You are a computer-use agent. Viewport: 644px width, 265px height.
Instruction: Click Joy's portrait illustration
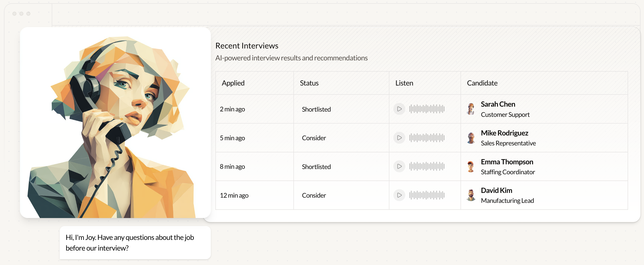pyautogui.click(x=115, y=123)
